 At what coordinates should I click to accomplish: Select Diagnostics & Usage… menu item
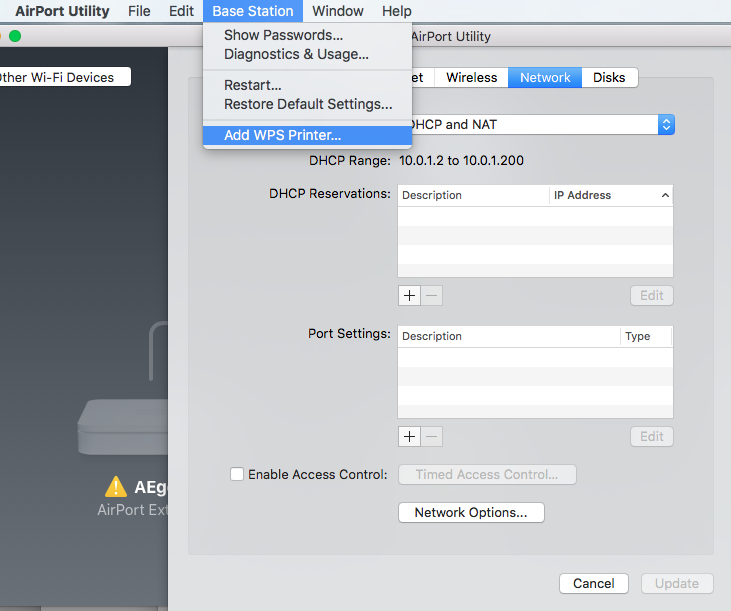307,54
